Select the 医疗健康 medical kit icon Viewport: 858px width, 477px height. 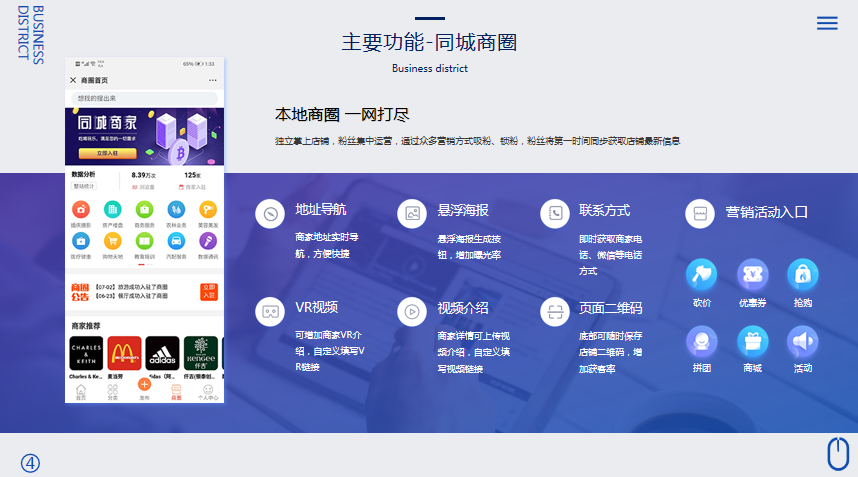pos(81,241)
